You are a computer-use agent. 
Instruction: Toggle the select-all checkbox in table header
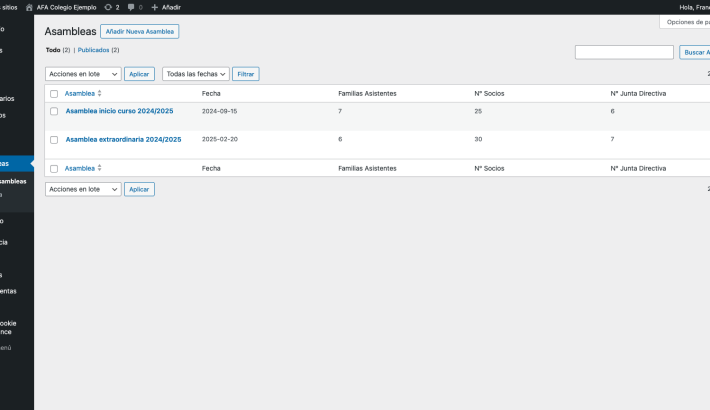click(54, 93)
